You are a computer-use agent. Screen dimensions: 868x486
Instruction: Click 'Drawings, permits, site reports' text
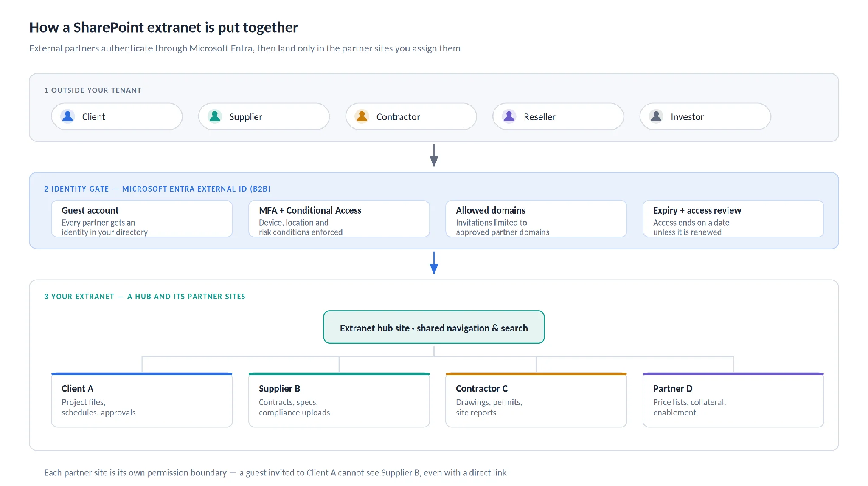(x=489, y=407)
